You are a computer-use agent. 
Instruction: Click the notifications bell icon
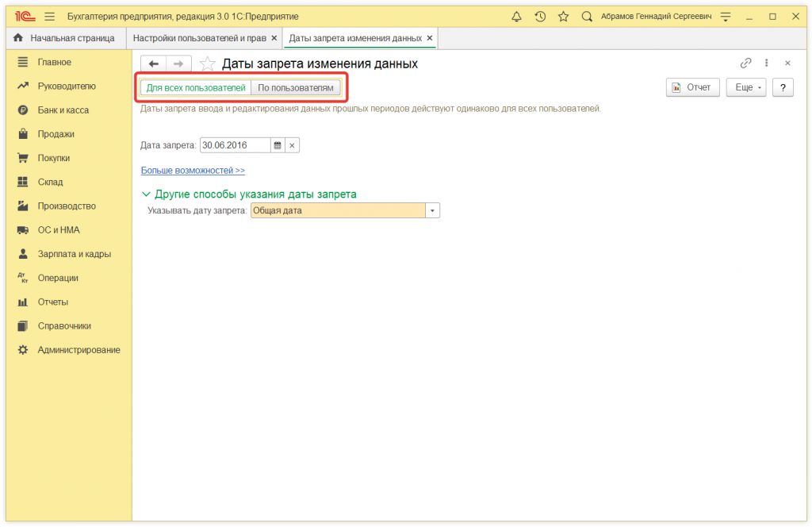[517, 17]
